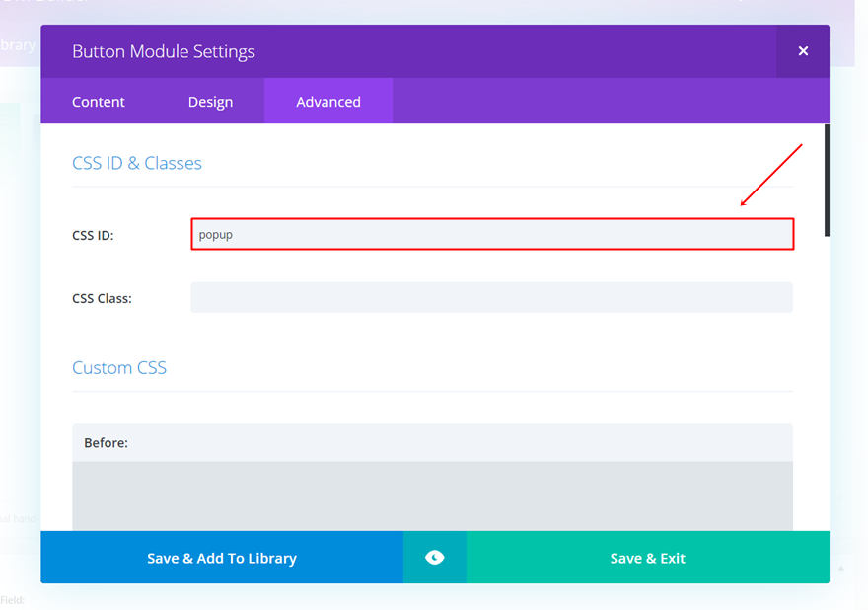Switch to the Content tab
Screen dimensions: 868x610
(x=99, y=102)
